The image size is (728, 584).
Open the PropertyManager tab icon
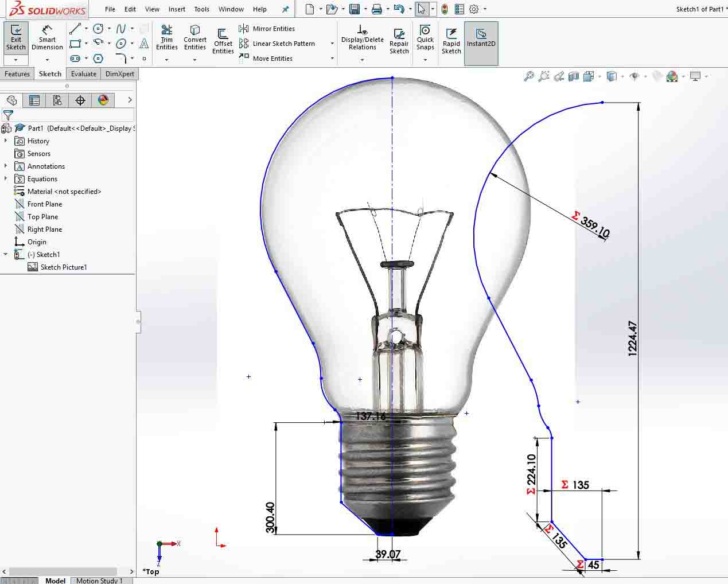(34, 100)
